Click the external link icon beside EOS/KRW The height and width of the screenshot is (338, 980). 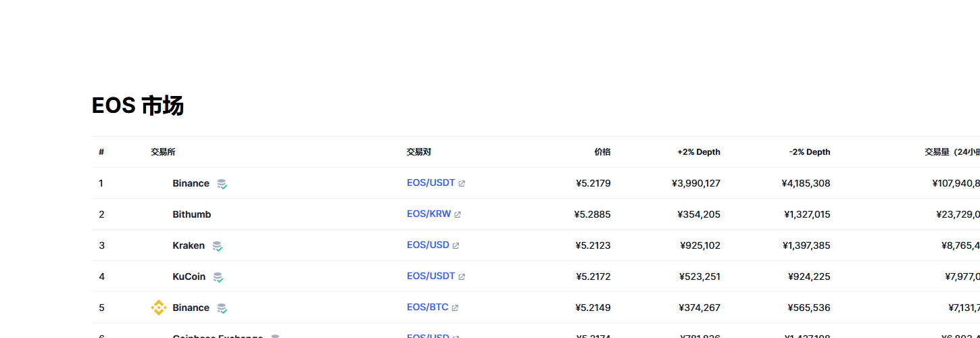[458, 215]
